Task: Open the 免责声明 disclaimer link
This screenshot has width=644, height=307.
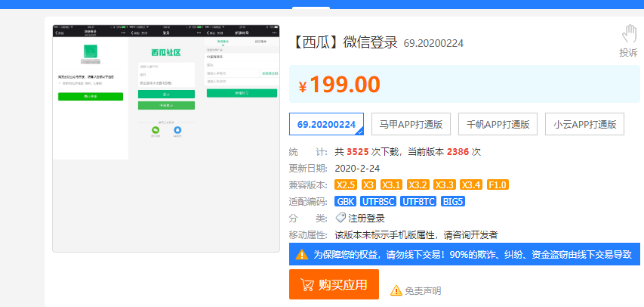Action: 423,291
